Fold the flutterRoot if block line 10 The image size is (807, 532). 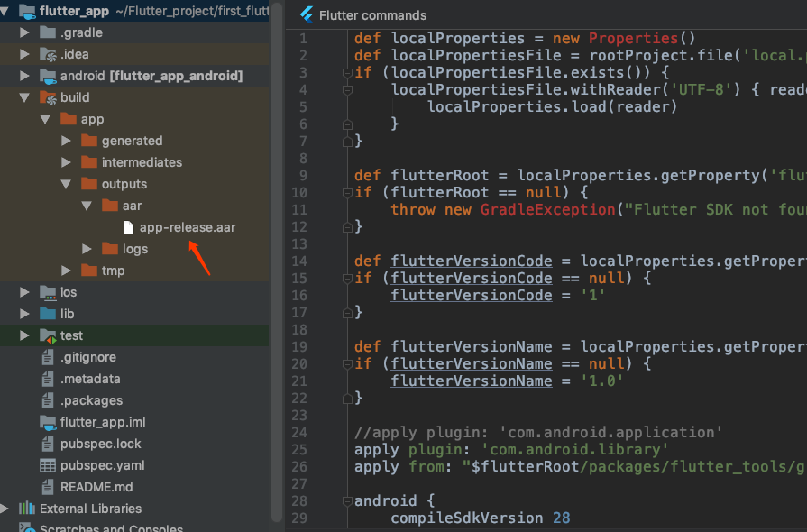point(347,193)
